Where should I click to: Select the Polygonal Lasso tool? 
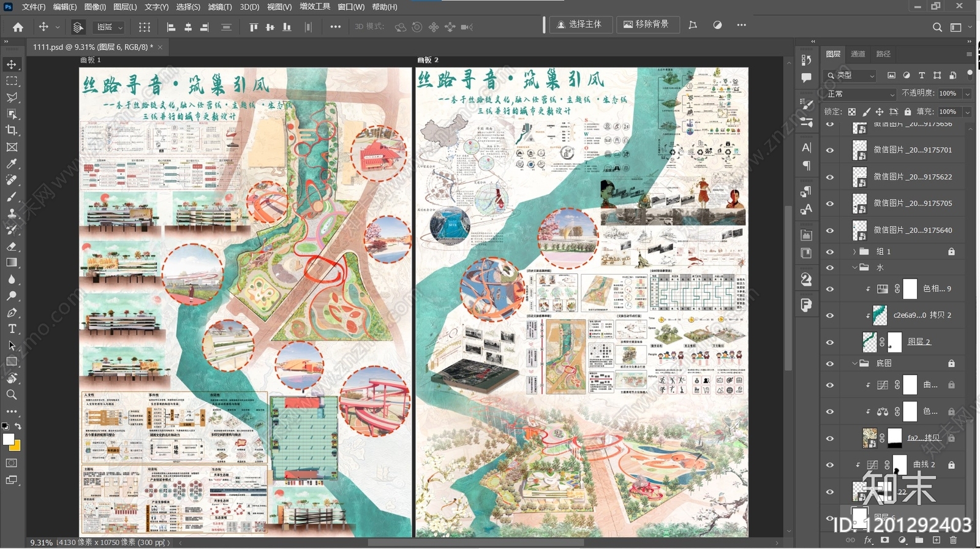click(12, 97)
